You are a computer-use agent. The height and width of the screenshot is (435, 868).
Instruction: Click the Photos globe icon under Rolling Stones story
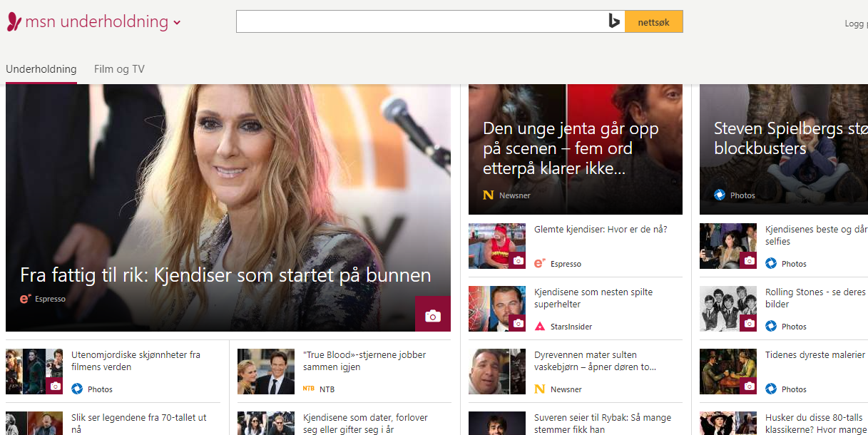coord(772,326)
